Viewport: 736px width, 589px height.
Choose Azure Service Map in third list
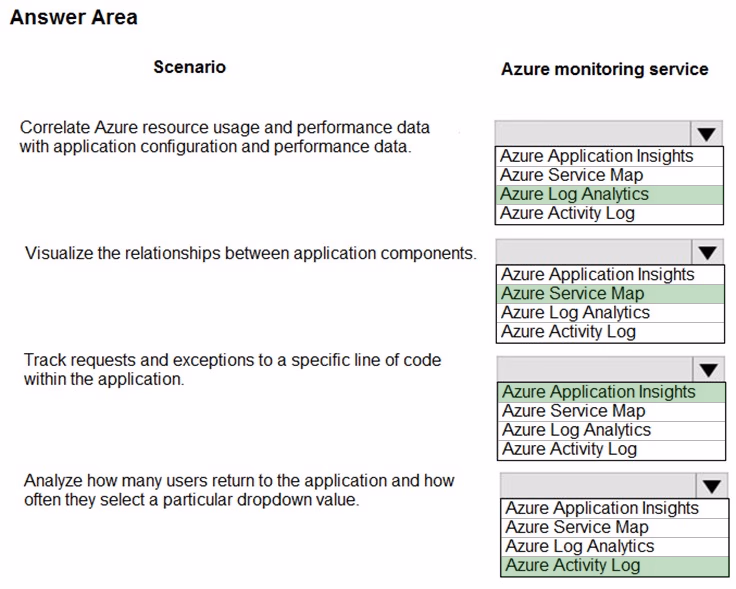click(x=612, y=412)
